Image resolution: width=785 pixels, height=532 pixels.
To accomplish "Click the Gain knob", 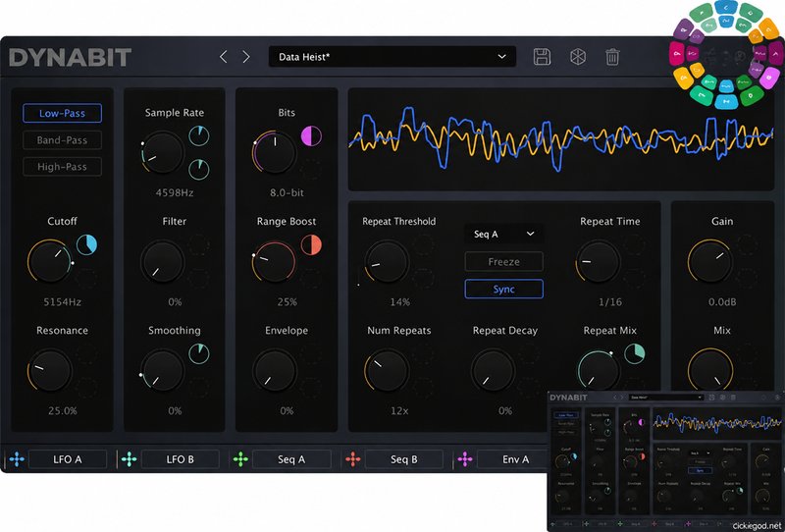I will [x=709, y=262].
